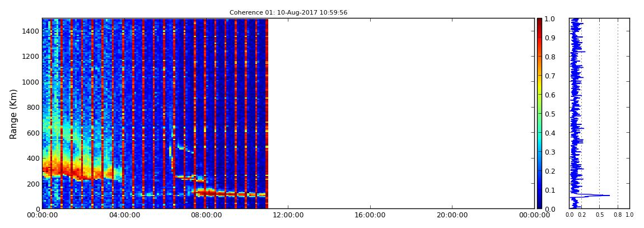Click the colorbar's 0.6 tick label

(x=550, y=95)
